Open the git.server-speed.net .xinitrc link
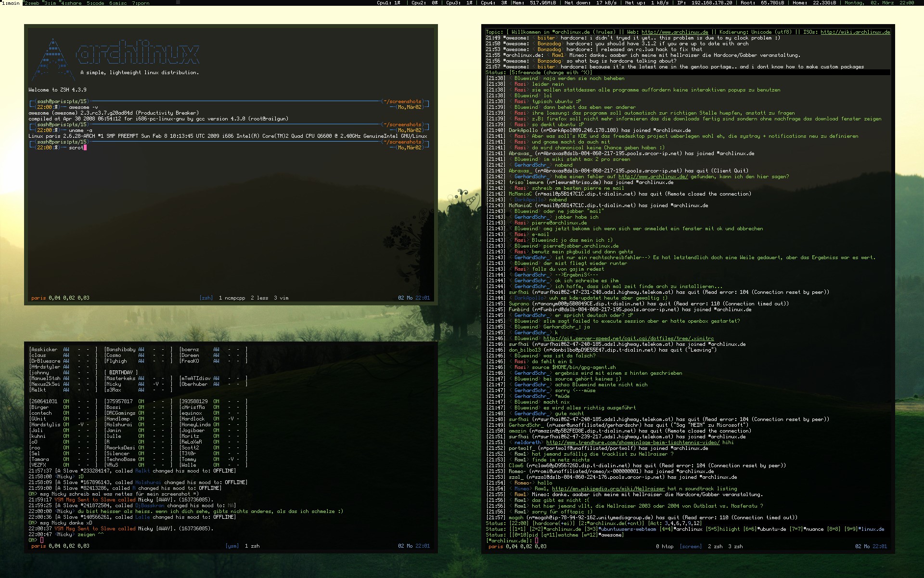This screenshot has height=578, width=924. click(629, 338)
